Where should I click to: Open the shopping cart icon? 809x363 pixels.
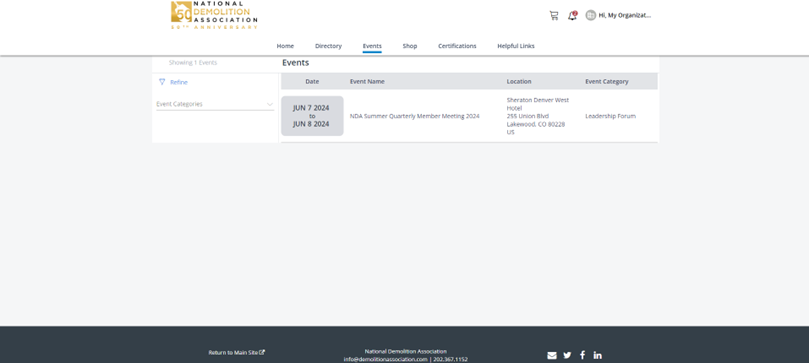tap(554, 15)
